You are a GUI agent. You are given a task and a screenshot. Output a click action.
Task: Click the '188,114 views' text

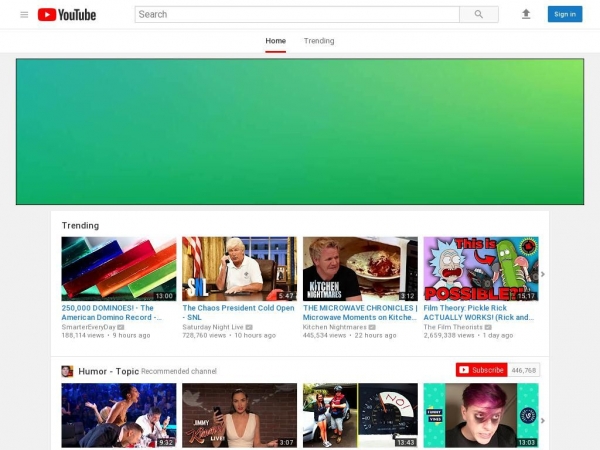(x=83, y=336)
